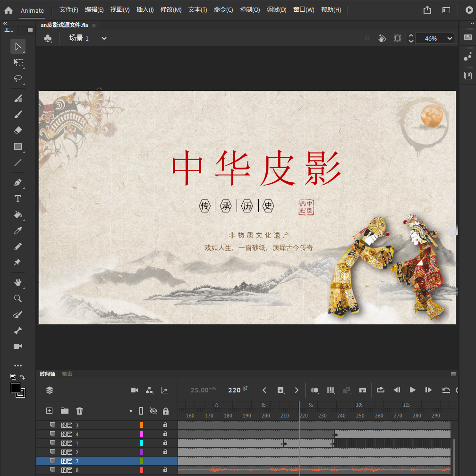Viewport: 476px width, 476px height.
Task: Toggle show all layers visibility eye
Action: point(153,411)
